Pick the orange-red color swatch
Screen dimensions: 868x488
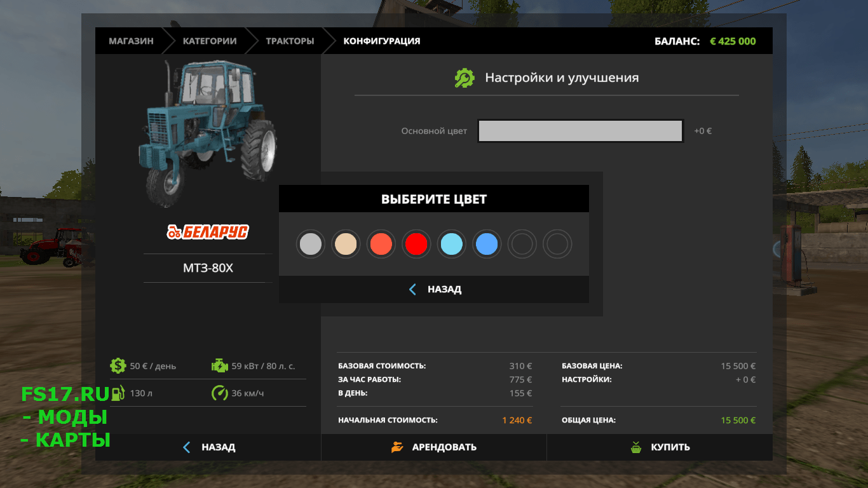click(x=381, y=244)
